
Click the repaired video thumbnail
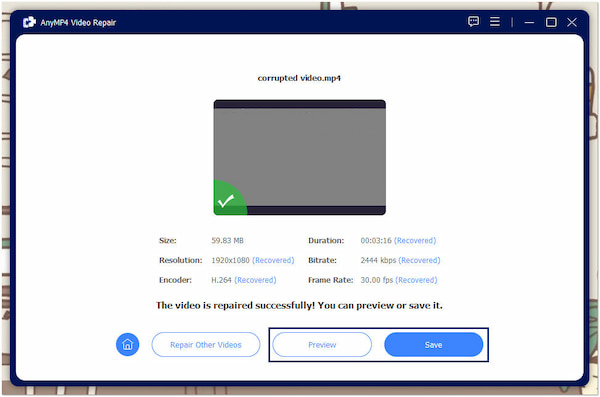300,157
